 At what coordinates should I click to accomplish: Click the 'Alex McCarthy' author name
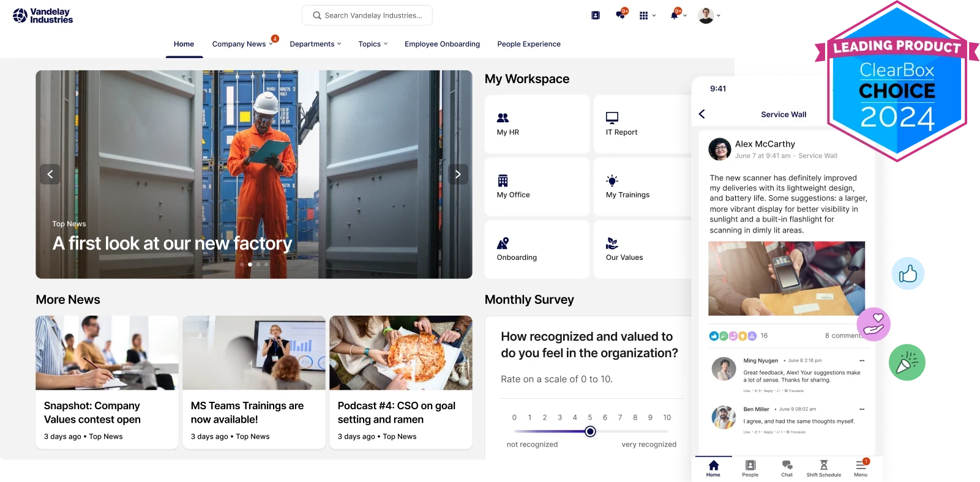pos(765,144)
